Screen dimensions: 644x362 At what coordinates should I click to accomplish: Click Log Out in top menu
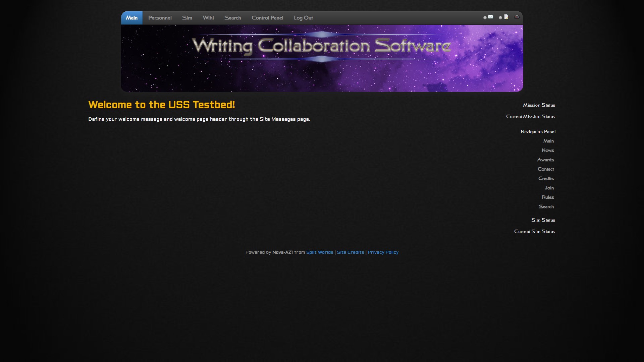303,18
